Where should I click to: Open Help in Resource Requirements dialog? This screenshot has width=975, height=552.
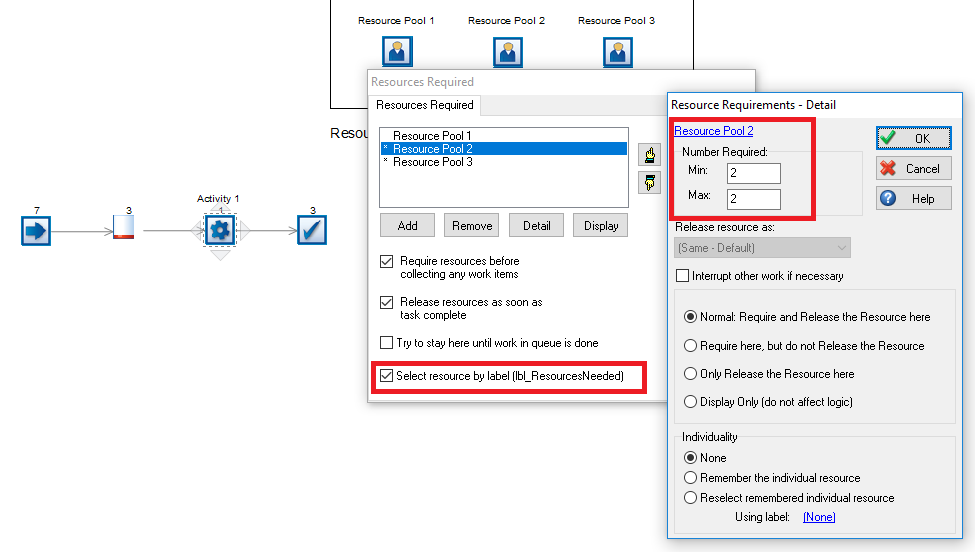[x=913, y=198]
